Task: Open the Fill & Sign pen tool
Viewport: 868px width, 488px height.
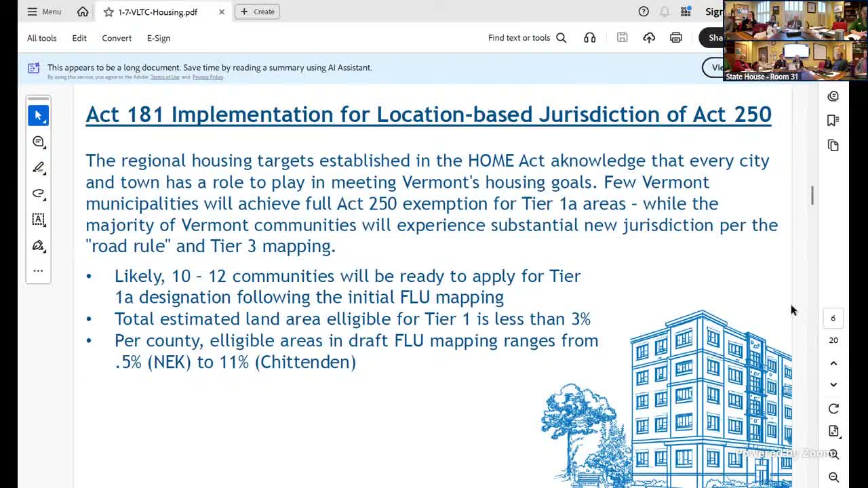Action: tap(38, 245)
